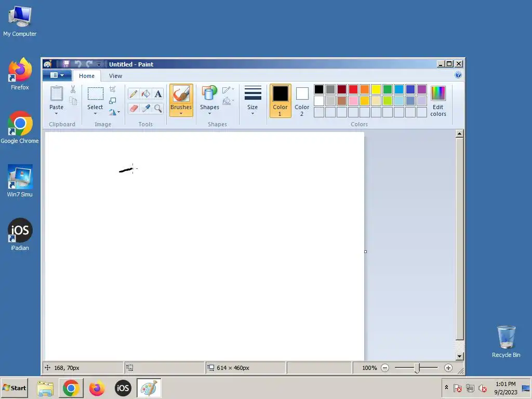The height and width of the screenshot is (399, 532).
Task: Click the Save icon in title bar
Action: 66,64
